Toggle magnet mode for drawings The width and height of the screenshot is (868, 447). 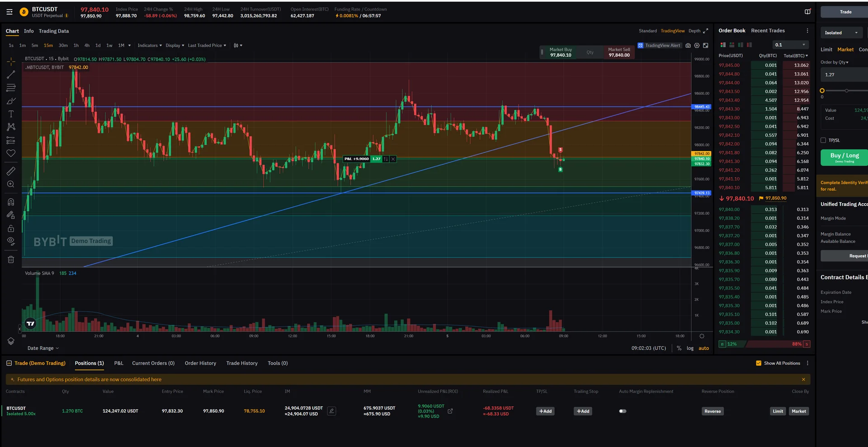[x=11, y=202]
